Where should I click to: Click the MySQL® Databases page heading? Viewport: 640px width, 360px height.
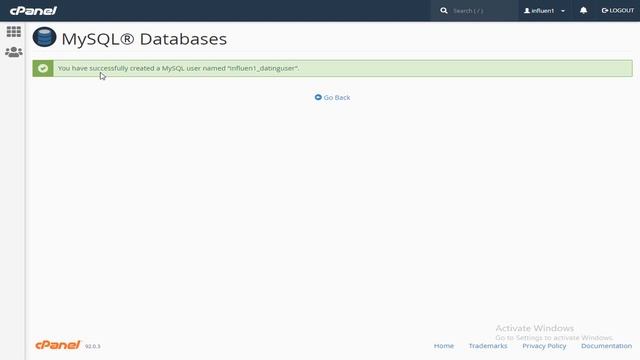coord(144,39)
